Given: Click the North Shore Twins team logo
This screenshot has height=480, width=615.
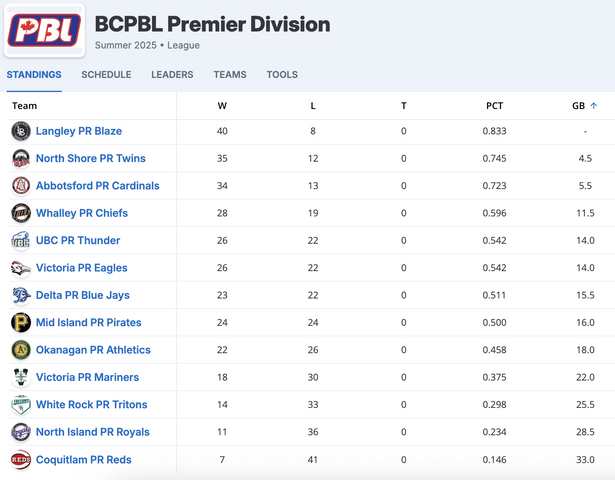Looking at the screenshot, I should (x=21, y=158).
